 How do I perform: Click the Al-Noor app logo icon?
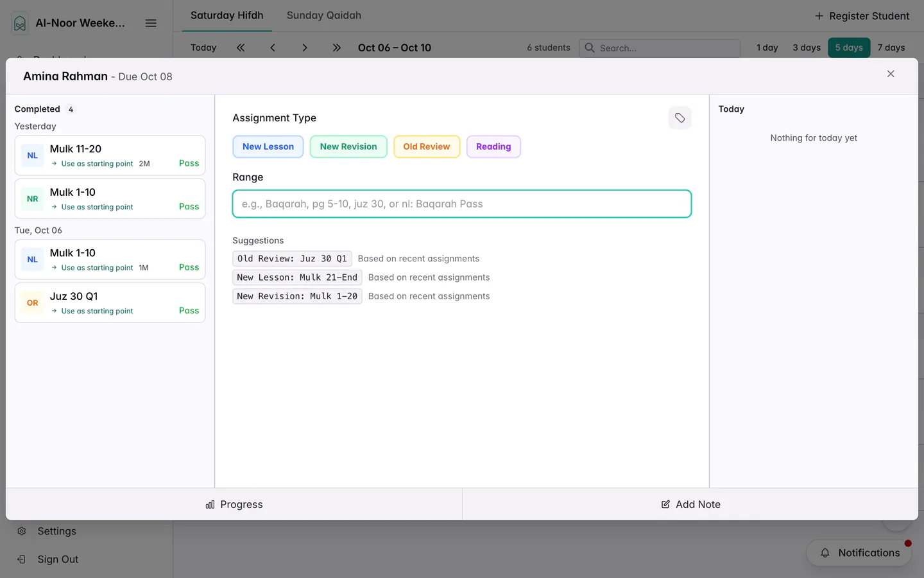tap(20, 24)
